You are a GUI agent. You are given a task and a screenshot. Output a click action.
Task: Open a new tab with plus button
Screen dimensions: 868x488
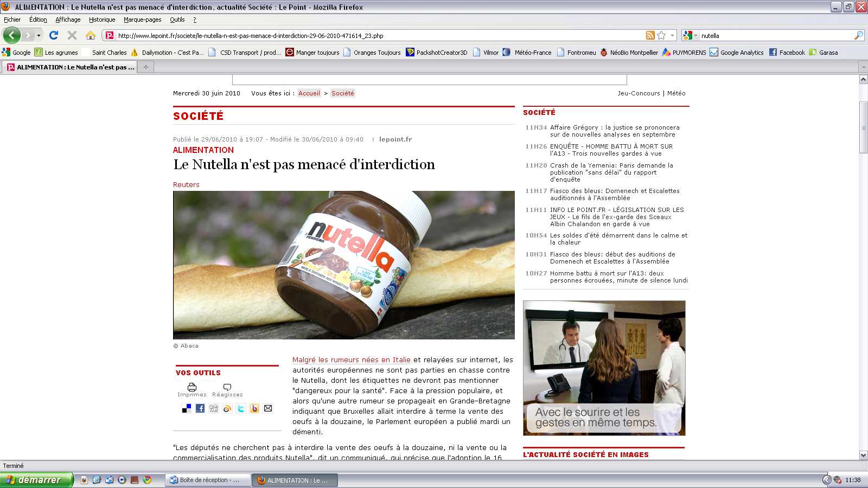(145, 67)
